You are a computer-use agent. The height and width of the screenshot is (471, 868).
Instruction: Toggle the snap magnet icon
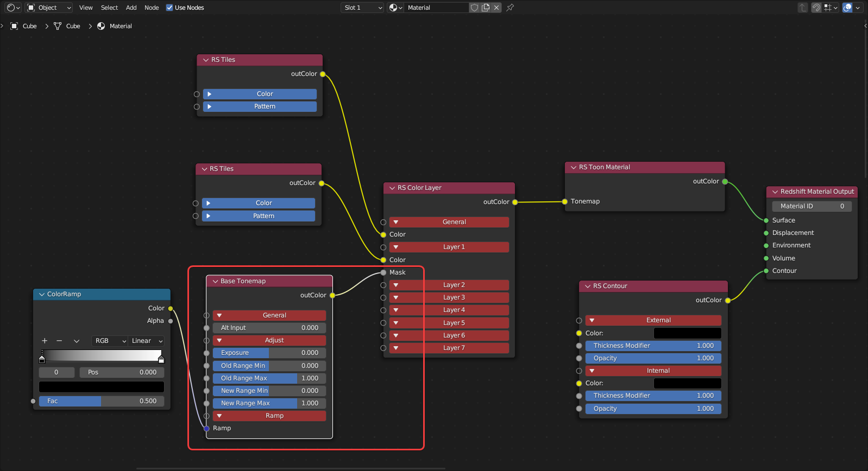pos(816,8)
